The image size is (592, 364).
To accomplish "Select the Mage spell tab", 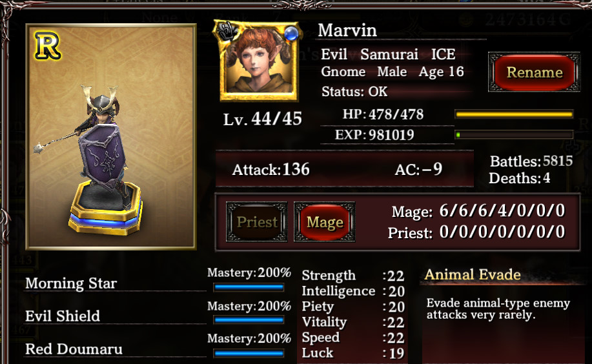I will point(325,222).
